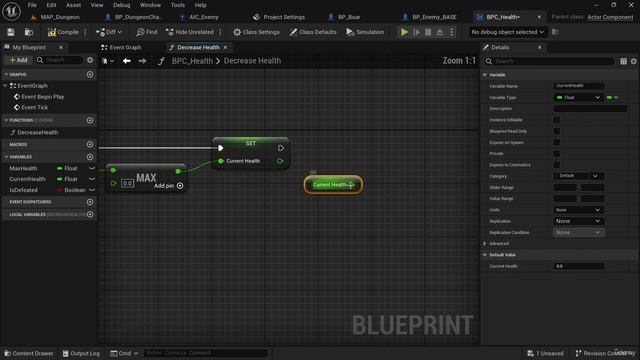This screenshot has height=360, width=640.
Task: Open Class Settings
Action: click(x=256, y=32)
